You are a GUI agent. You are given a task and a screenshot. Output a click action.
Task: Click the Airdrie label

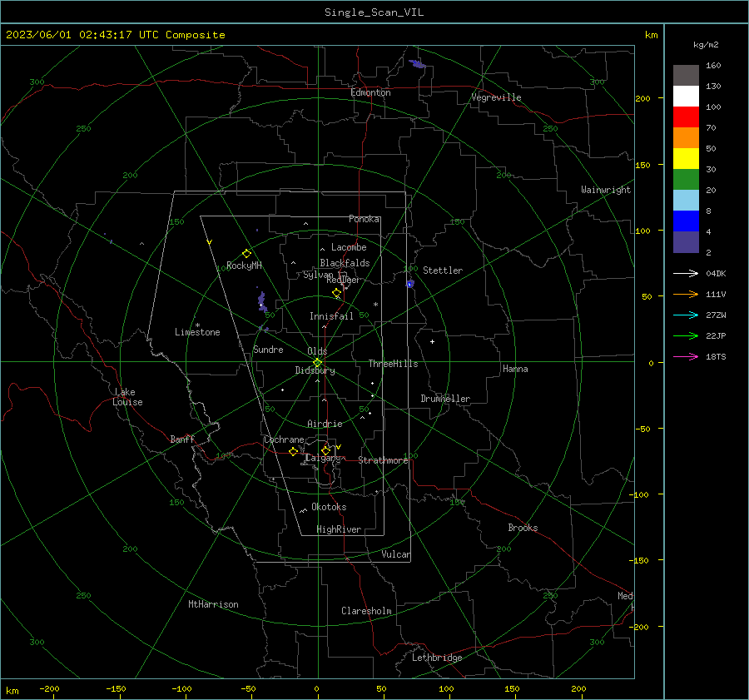click(325, 424)
